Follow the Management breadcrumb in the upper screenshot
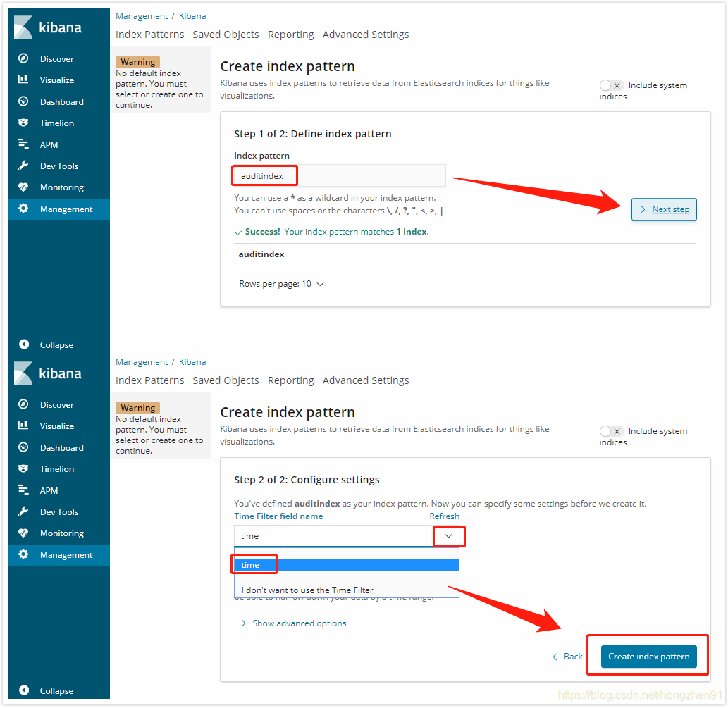This screenshot has width=728, height=708. [142, 15]
